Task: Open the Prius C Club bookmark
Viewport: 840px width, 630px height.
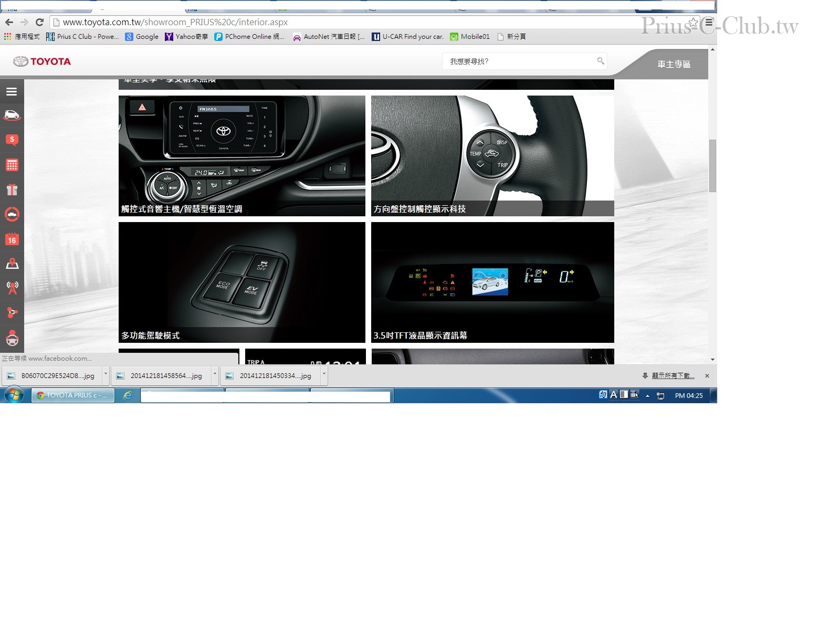Action: click(x=82, y=37)
